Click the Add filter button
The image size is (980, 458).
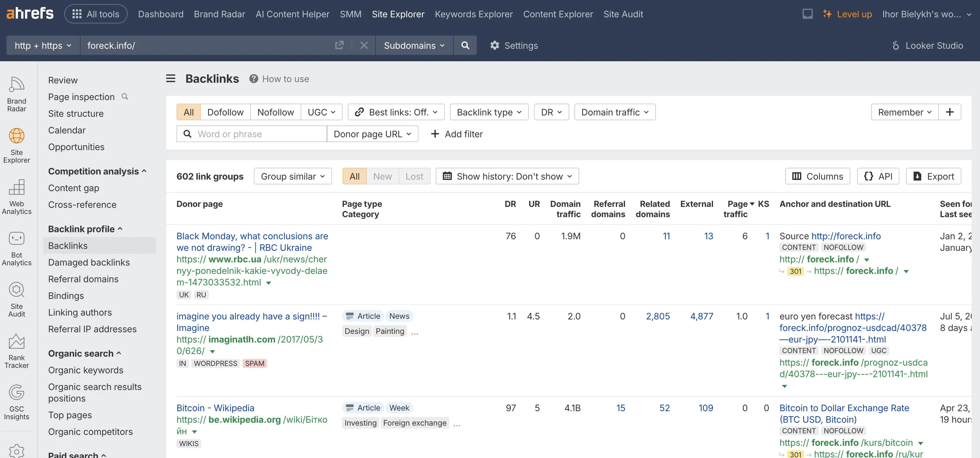click(457, 134)
